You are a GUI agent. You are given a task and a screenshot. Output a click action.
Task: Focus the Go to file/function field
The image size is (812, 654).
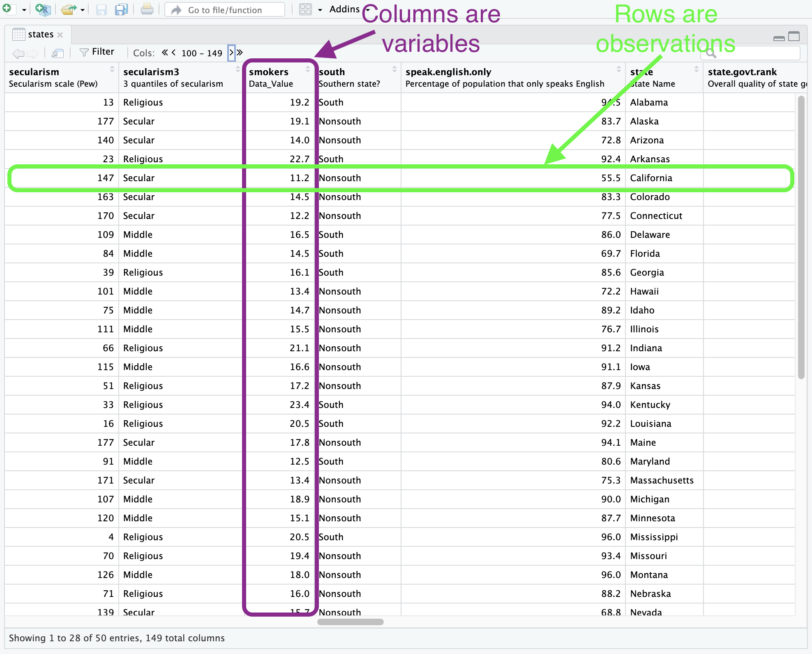pos(224,9)
